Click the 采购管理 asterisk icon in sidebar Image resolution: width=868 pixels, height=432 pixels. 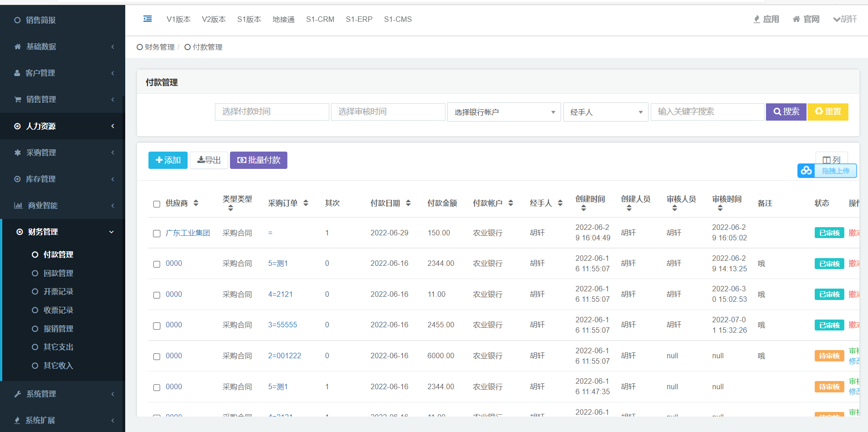pos(17,152)
